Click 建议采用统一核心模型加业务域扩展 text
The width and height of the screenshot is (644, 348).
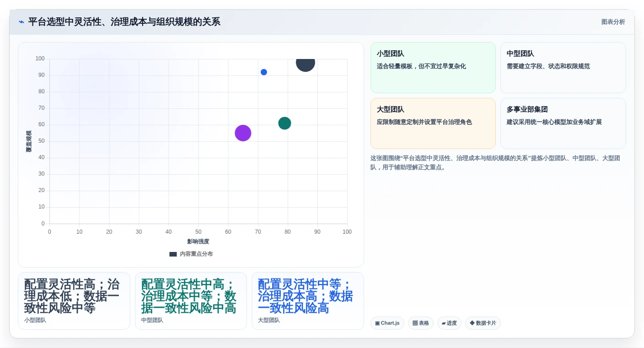click(x=554, y=122)
